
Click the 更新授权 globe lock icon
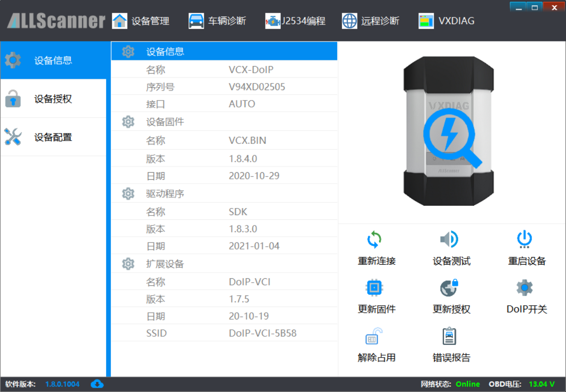(449, 287)
